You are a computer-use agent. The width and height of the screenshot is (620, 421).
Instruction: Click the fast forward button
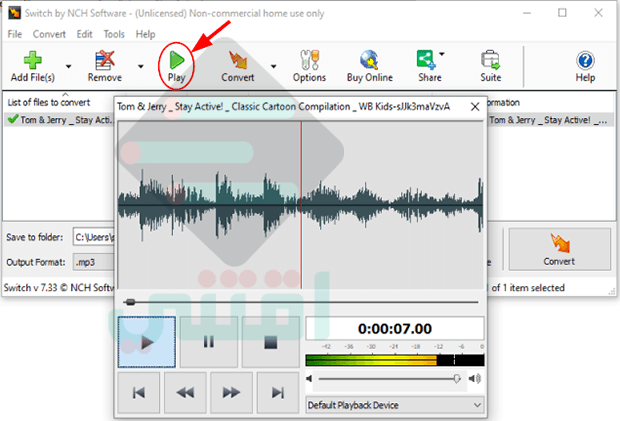(231, 393)
